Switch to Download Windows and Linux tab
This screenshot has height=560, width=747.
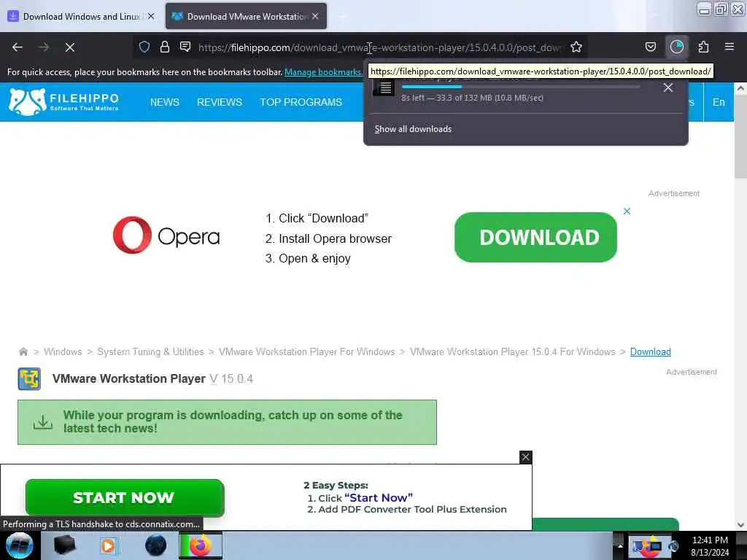tap(82, 16)
